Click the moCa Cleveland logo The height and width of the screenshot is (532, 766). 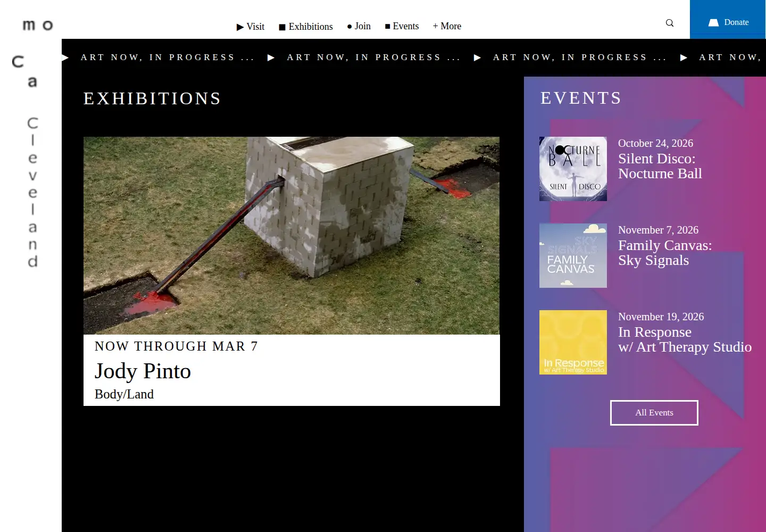click(32, 144)
